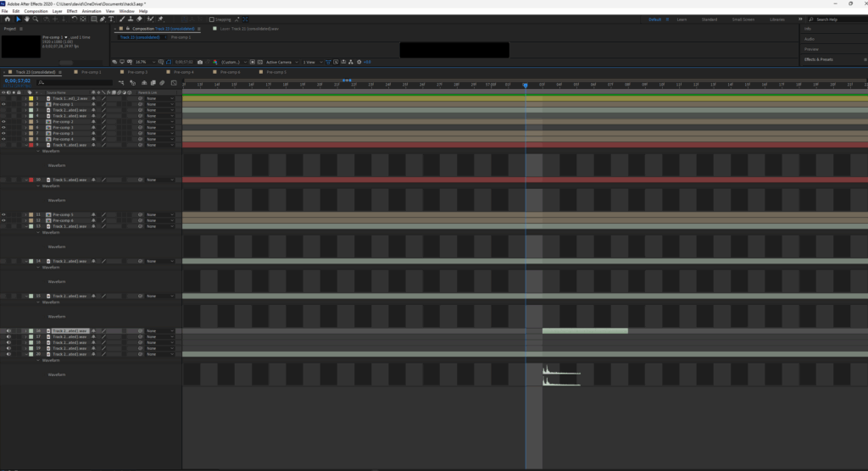The height and width of the screenshot is (471, 868).
Task: Open the Audio panel on right
Action: click(810, 39)
